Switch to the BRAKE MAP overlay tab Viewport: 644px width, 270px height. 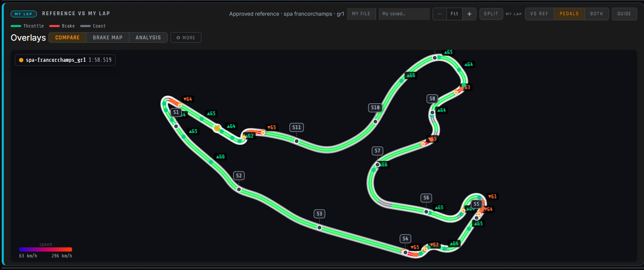pyautogui.click(x=108, y=38)
